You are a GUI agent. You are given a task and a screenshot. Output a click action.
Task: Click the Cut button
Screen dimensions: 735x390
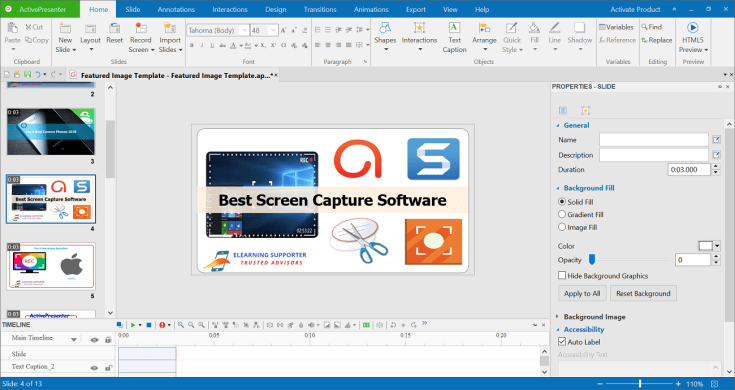[34, 27]
